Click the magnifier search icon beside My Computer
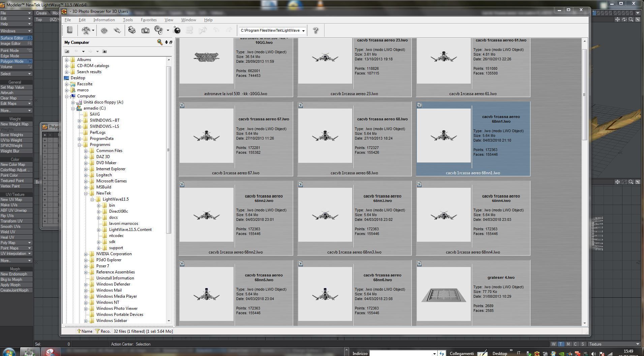644x356 pixels. (160, 42)
